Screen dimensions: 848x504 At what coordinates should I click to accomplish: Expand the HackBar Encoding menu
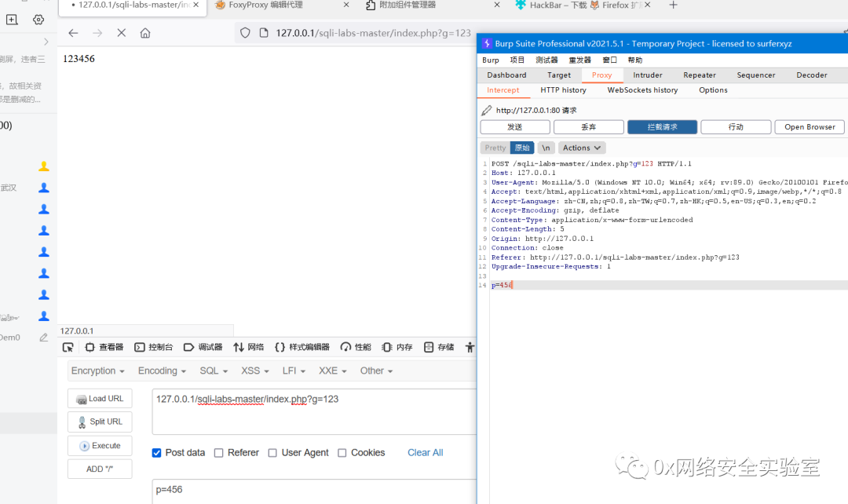point(162,371)
